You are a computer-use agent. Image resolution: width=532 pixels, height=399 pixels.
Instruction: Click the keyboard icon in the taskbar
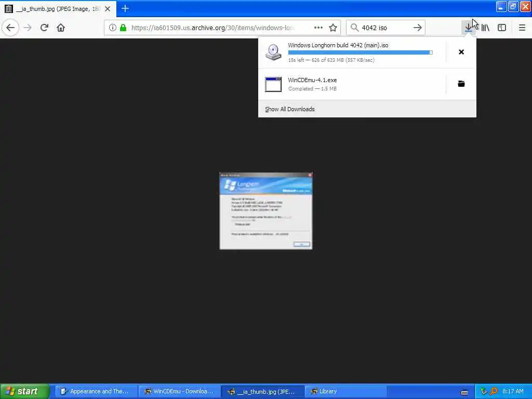pyautogui.click(x=464, y=392)
